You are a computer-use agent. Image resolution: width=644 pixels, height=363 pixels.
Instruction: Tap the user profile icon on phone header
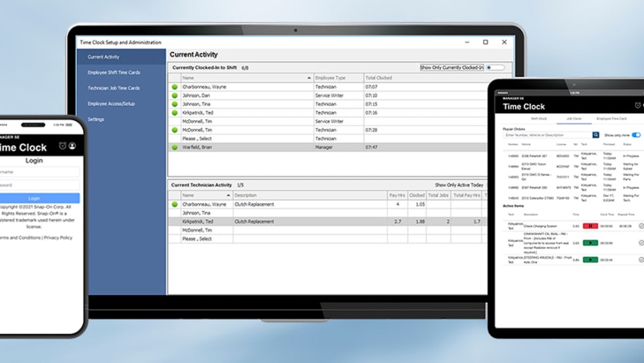point(72,146)
